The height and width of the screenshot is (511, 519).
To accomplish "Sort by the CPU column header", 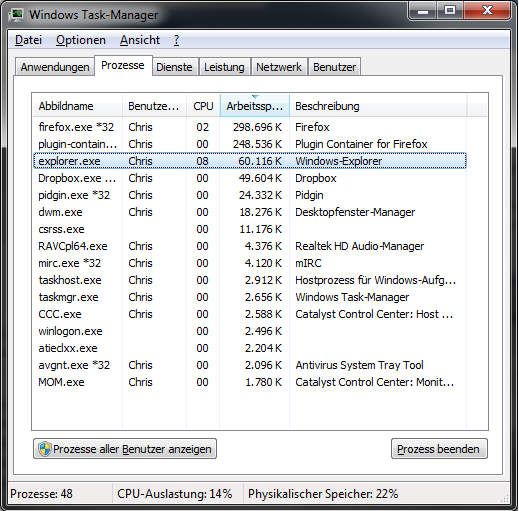I will click(x=203, y=106).
